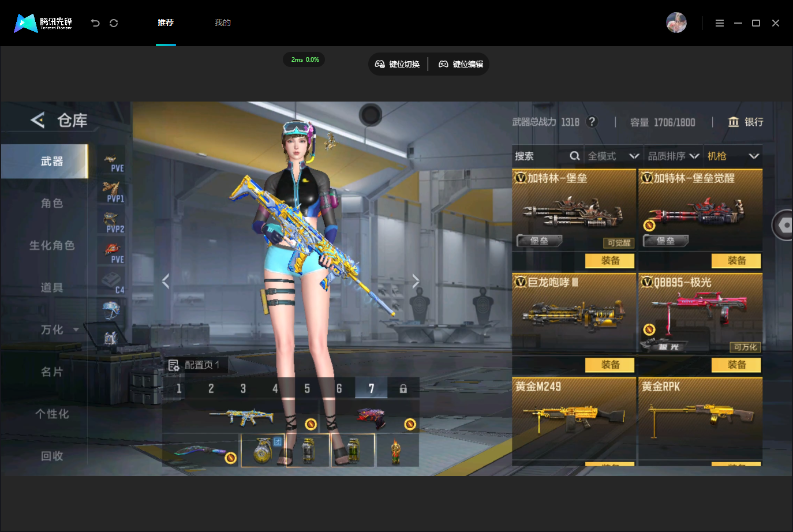Image resolution: width=793 pixels, height=532 pixels.
Task: Click the question mark help icon
Action: pos(592,122)
